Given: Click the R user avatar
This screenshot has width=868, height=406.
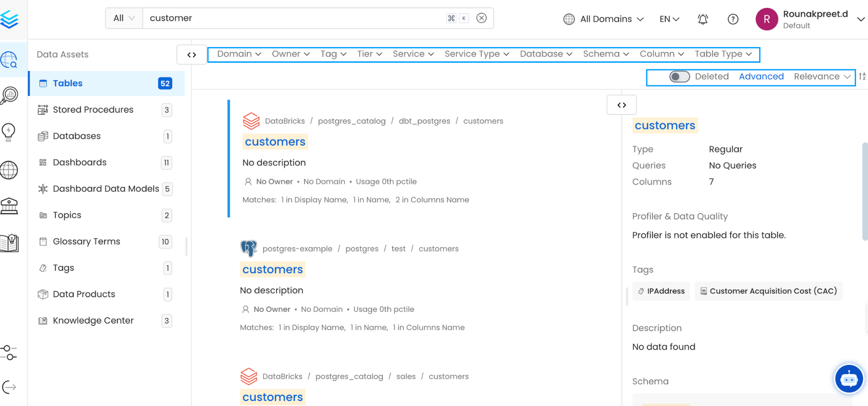Looking at the screenshot, I should click(766, 19).
